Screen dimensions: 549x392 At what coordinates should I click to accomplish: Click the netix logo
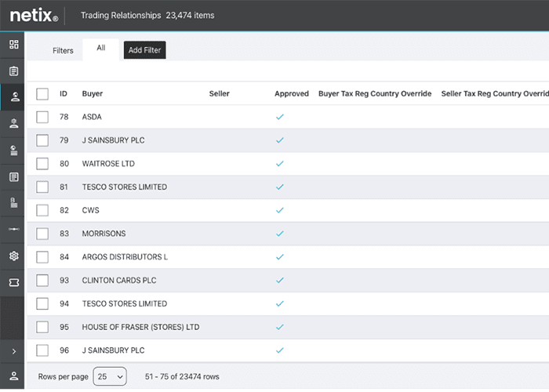34,15
